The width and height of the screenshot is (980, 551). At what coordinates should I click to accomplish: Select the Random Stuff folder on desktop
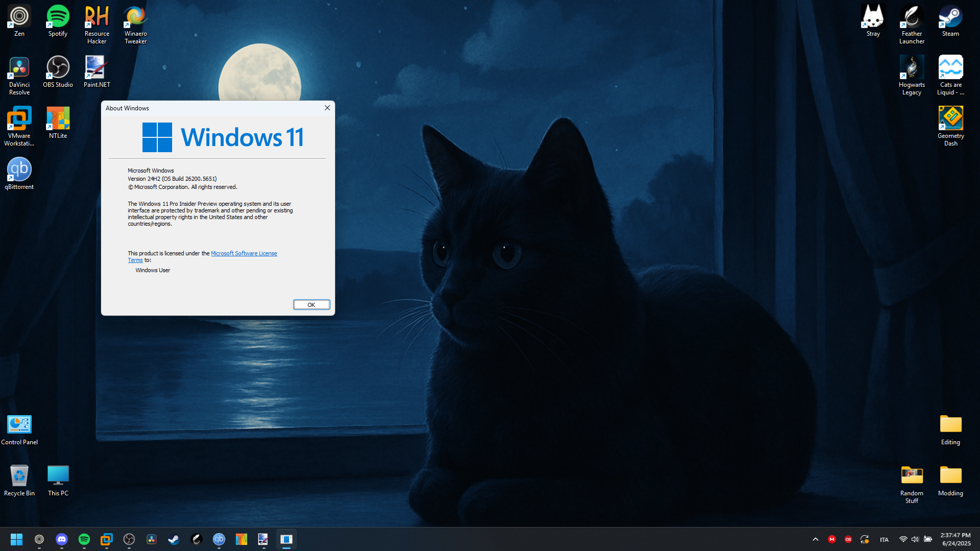click(x=912, y=484)
